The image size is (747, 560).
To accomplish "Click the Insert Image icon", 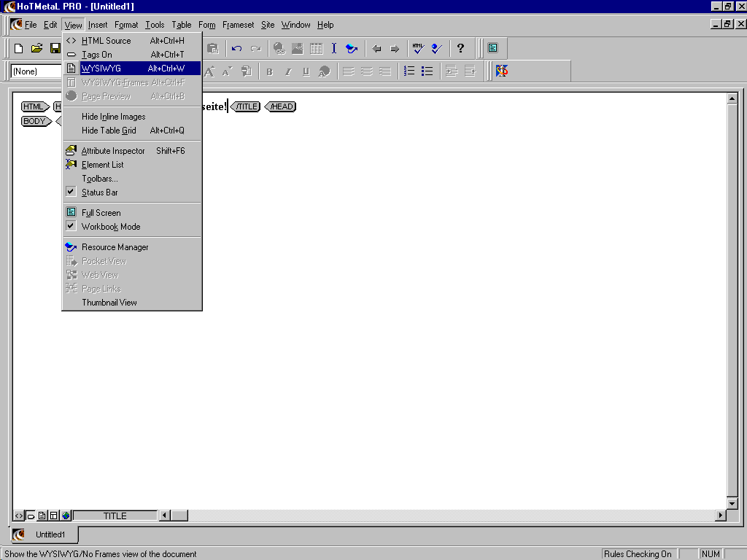I will pyautogui.click(x=298, y=48).
